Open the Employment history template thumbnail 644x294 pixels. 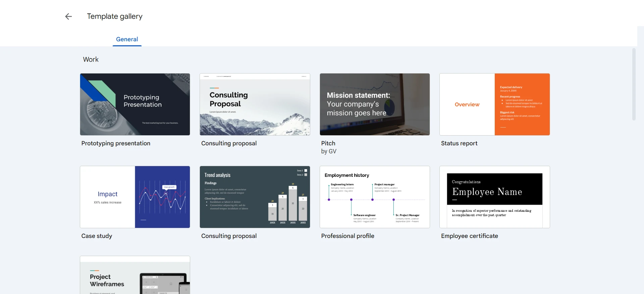point(375,197)
